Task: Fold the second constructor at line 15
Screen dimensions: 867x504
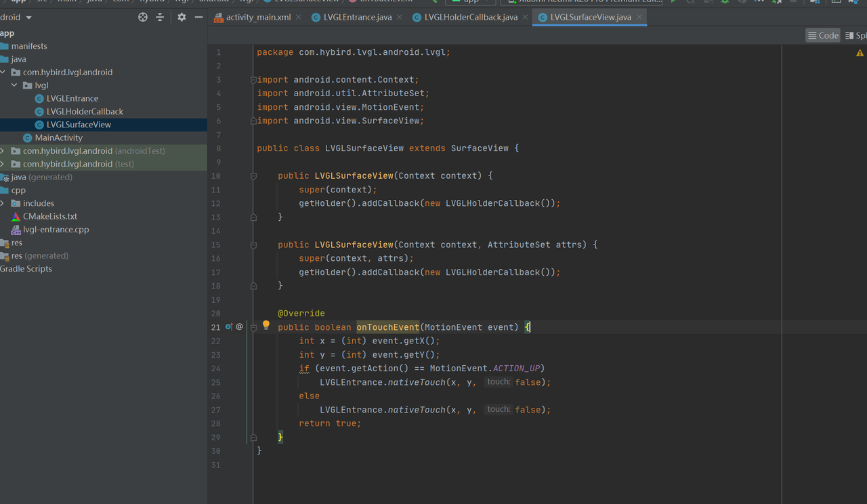Action: pos(253,245)
